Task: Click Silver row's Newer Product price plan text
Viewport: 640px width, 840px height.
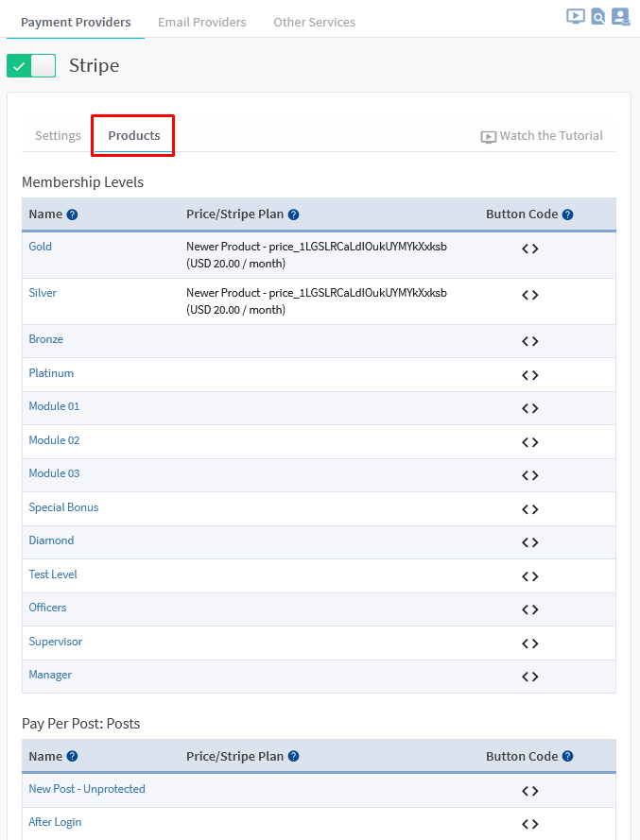Action: pos(317,301)
